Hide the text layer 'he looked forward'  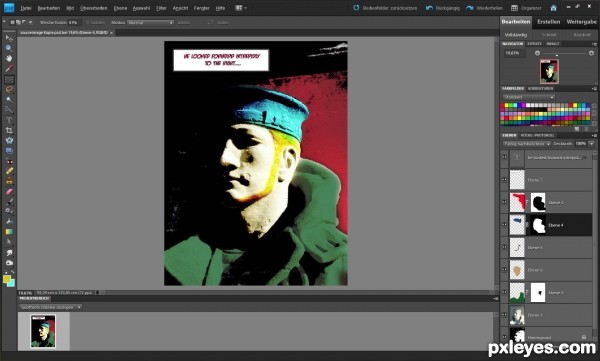click(x=504, y=157)
